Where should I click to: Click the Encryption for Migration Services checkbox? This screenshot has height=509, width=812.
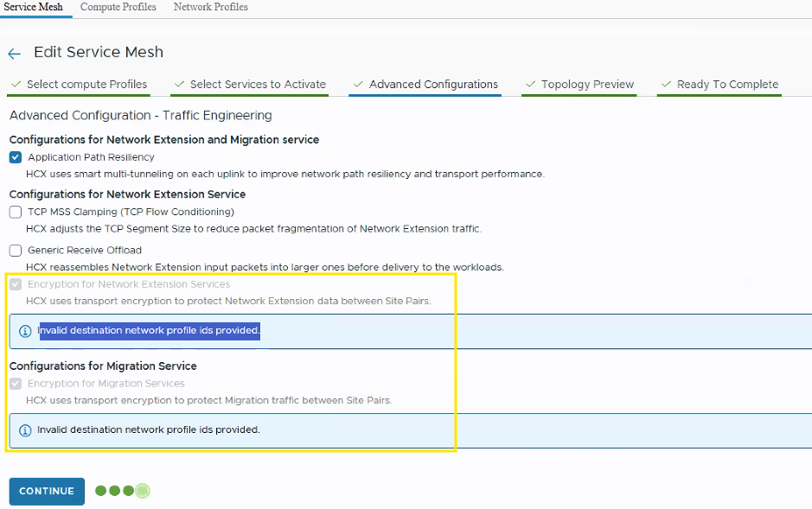coord(16,384)
